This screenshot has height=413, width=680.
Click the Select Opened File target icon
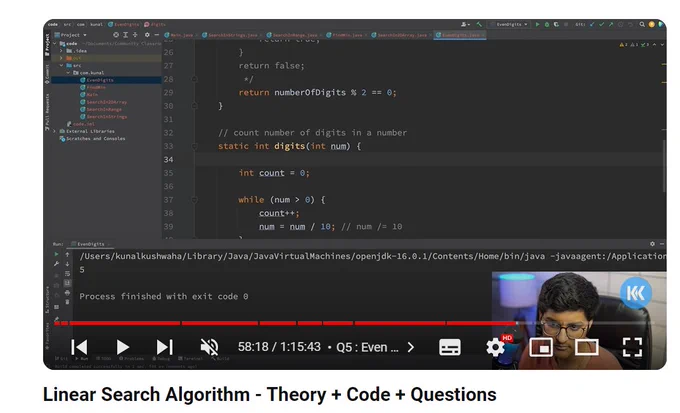(x=116, y=35)
